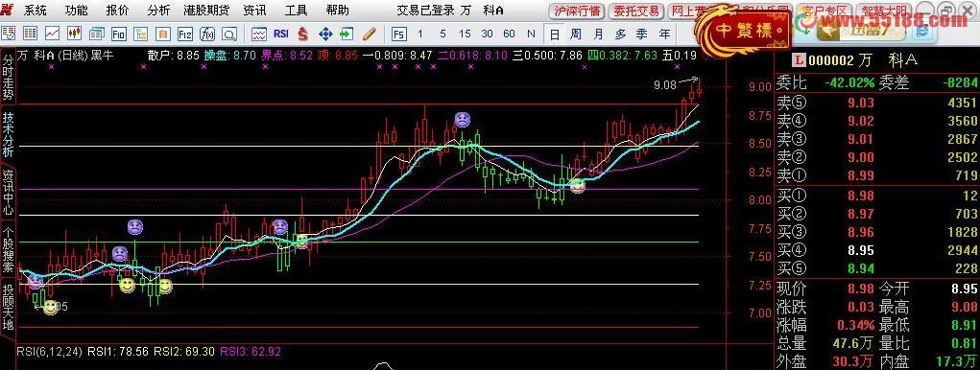Open the f(x) formula manager icon
The image size is (980, 370).
pyautogui.click(x=207, y=34)
